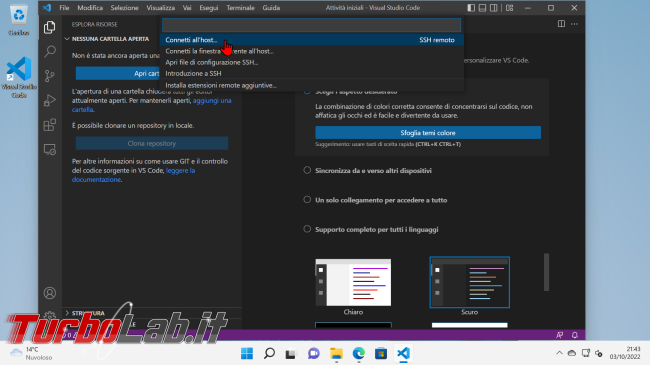Open customize layout icon in title bar
The height and width of the screenshot is (365, 650).
[x=509, y=8]
